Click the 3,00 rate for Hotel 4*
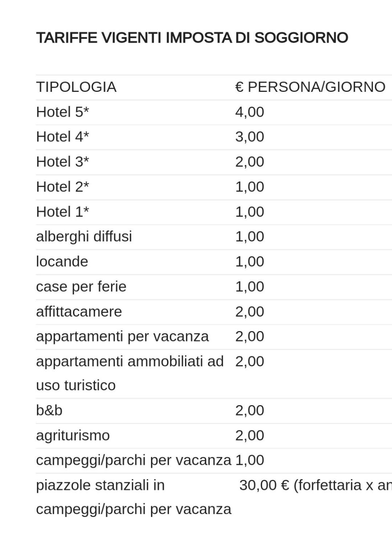This screenshot has width=392, height=534. [x=250, y=137]
